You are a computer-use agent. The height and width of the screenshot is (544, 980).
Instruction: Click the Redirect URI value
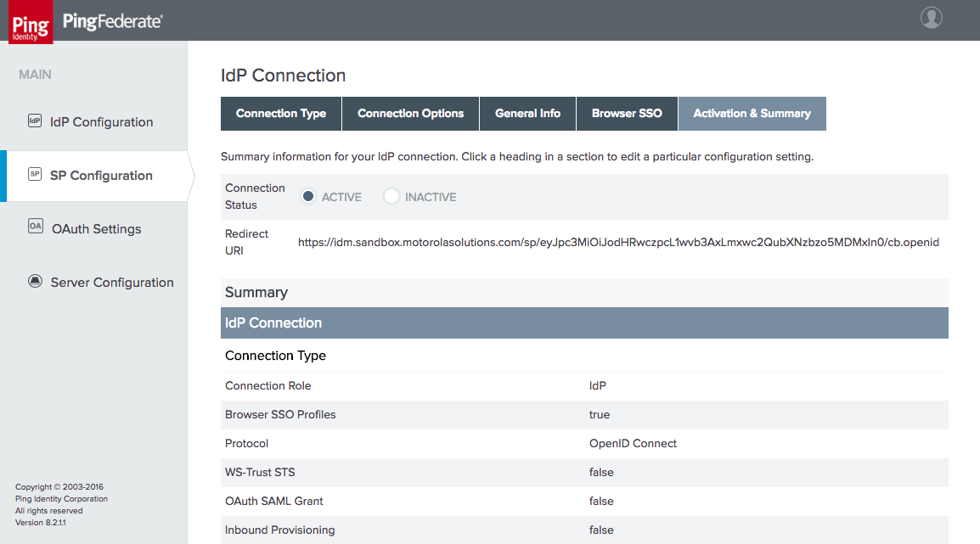pos(618,243)
